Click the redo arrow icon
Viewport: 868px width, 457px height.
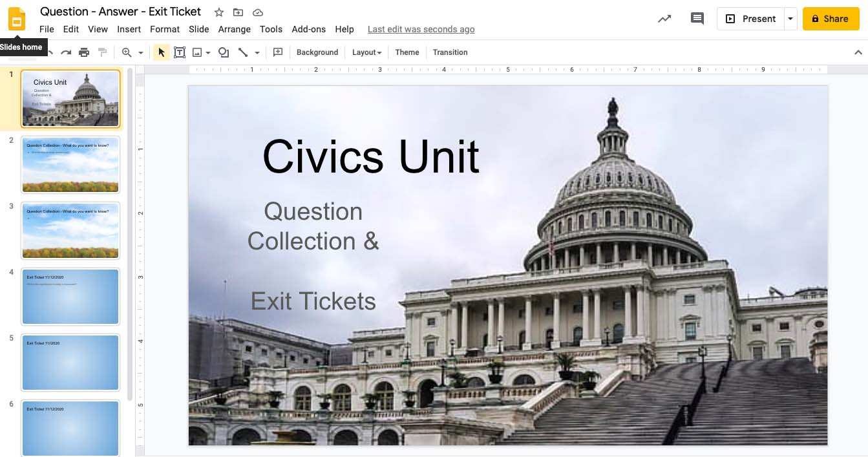coord(66,52)
